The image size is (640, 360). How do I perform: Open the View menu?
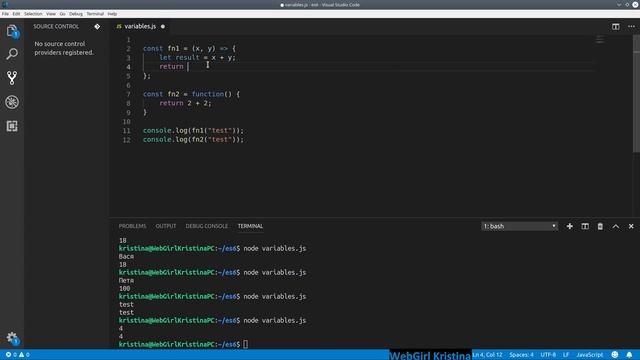(51, 14)
